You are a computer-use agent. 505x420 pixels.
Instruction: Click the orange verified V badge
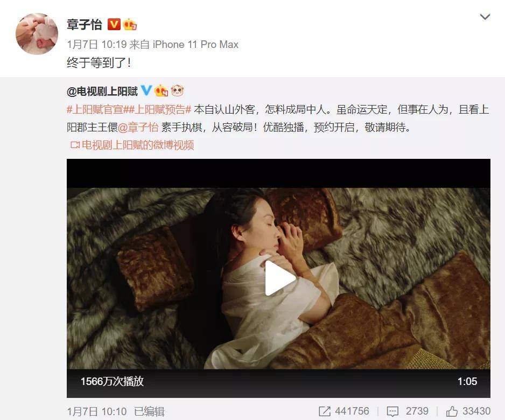[114, 24]
